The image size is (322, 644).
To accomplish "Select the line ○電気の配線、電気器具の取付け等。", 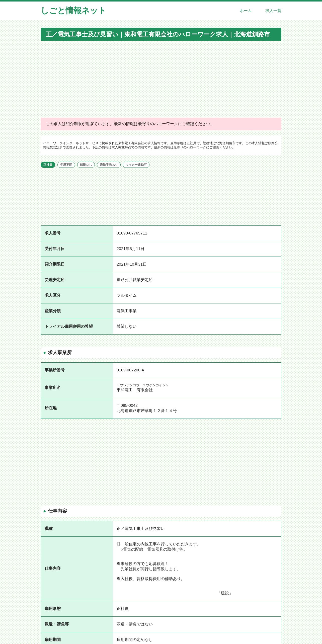I will pyautogui.click(x=154, y=549).
